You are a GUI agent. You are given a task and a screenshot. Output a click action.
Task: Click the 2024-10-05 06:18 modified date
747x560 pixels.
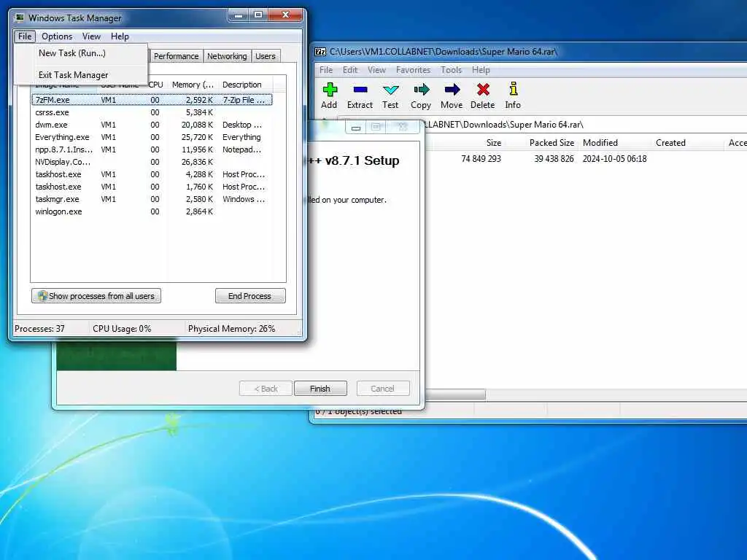(614, 158)
